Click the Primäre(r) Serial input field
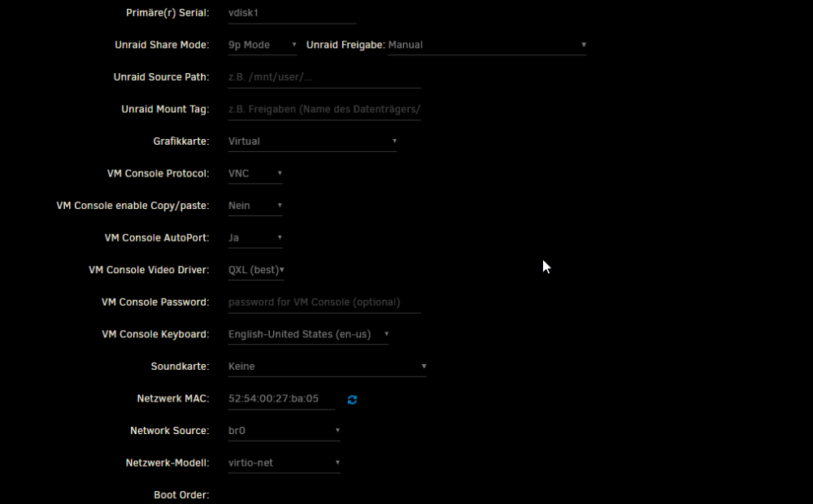Viewport: 813px width, 504px height. (292, 13)
